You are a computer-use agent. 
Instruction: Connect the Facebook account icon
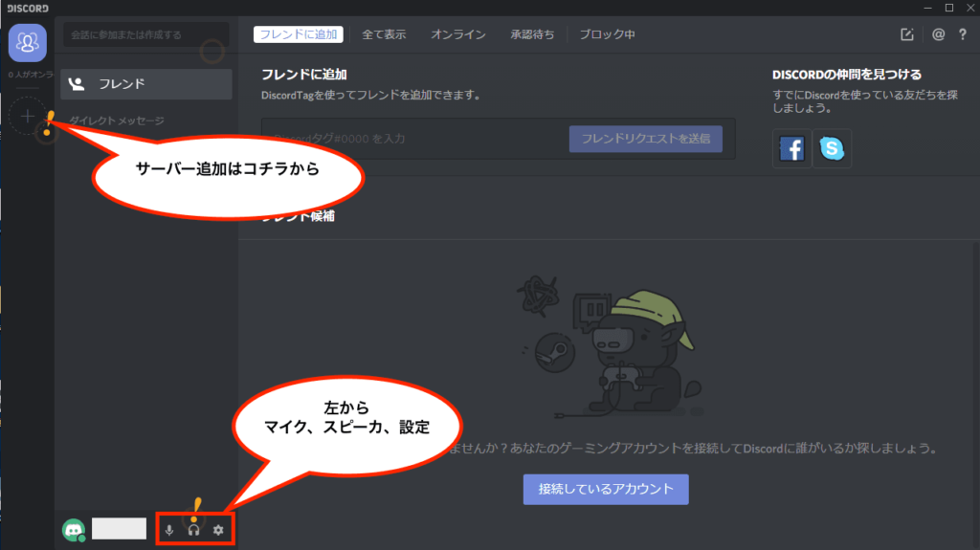pyautogui.click(x=791, y=148)
